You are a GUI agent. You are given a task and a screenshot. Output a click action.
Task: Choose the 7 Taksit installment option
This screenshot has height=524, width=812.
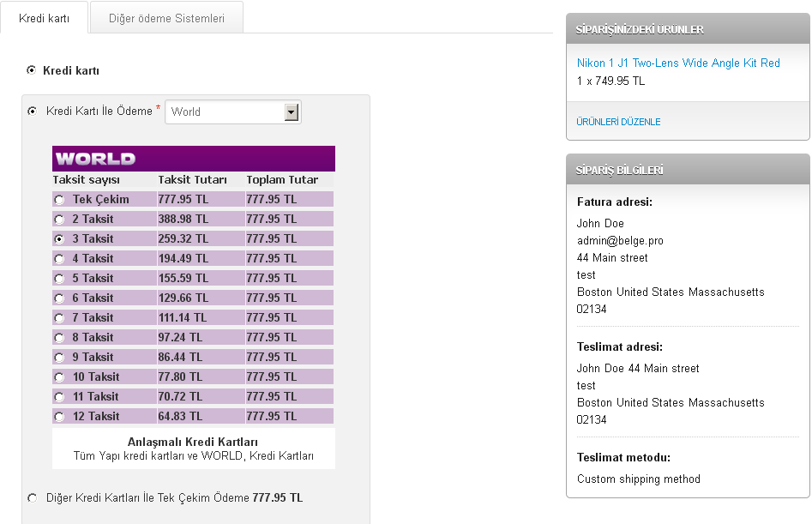point(59,318)
